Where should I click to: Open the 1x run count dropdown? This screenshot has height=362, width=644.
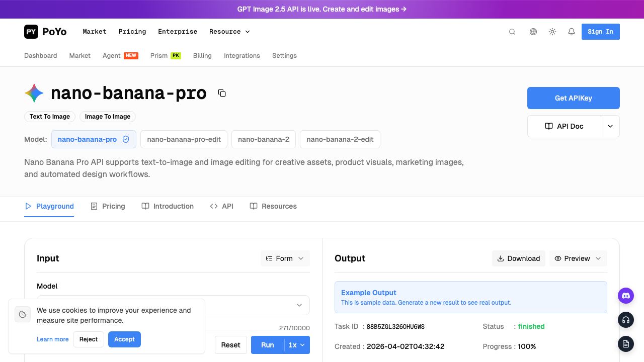(297, 345)
